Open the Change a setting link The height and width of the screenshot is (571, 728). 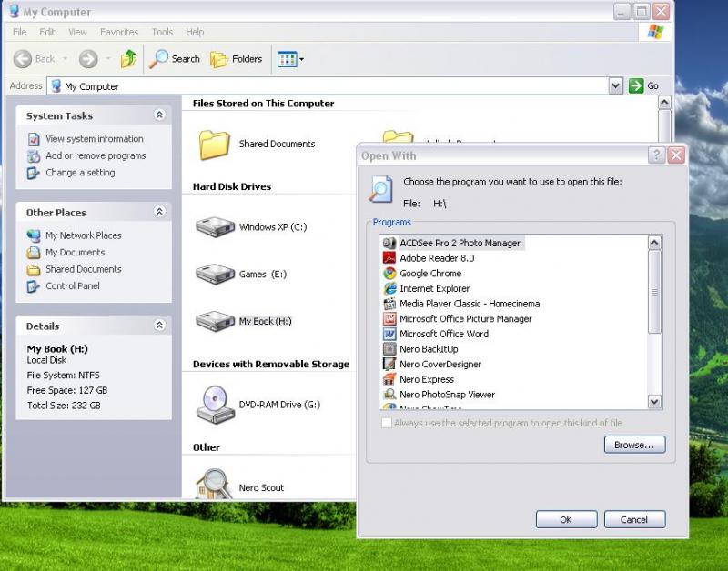pos(80,173)
